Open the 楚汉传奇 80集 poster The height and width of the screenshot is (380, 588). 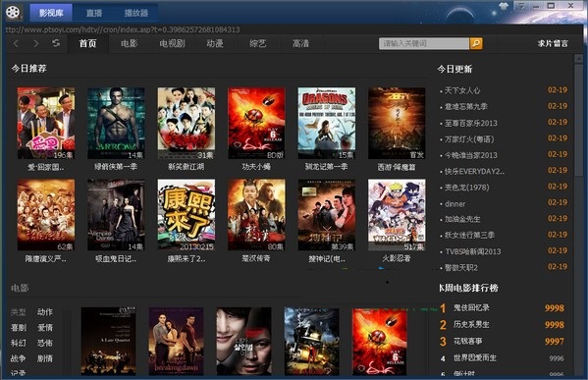[256, 215]
